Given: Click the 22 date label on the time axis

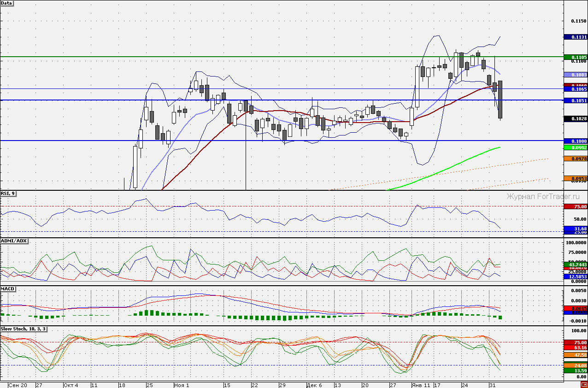Looking at the screenshot, I should click(x=254, y=385).
